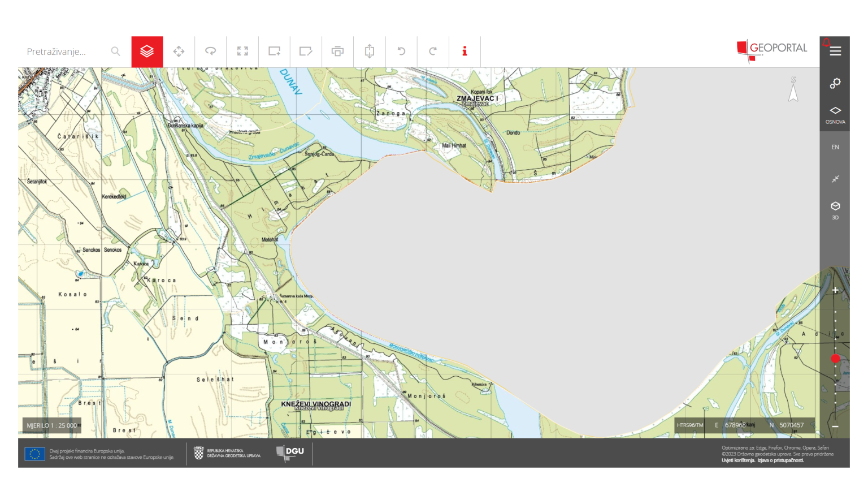Click the full extent zoom icon

click(x=242, y=51)
